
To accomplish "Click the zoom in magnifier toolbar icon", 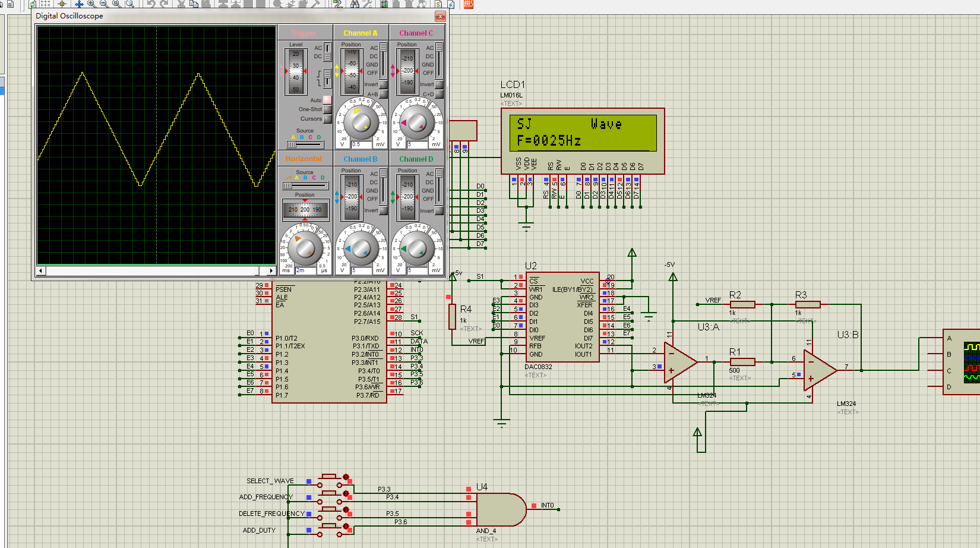I will [x=91, y=4].
